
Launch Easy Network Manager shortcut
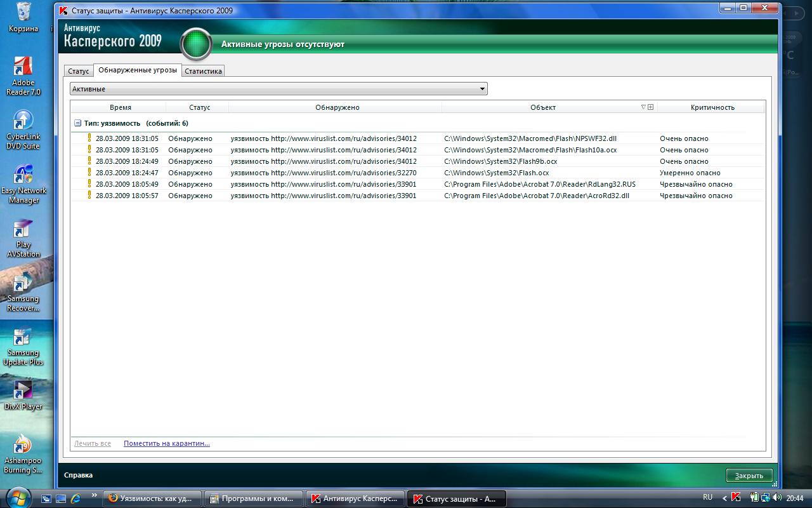[x=23, y=184]
